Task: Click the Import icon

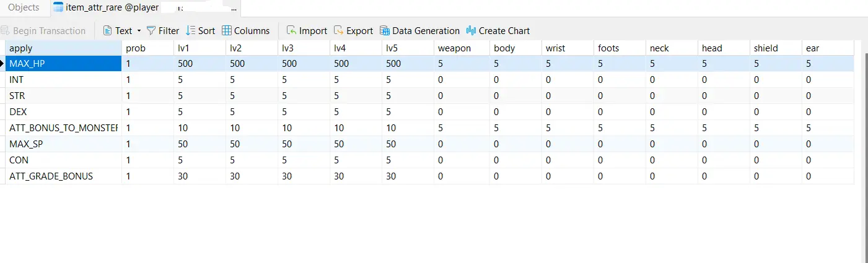Action: [291, 31]
